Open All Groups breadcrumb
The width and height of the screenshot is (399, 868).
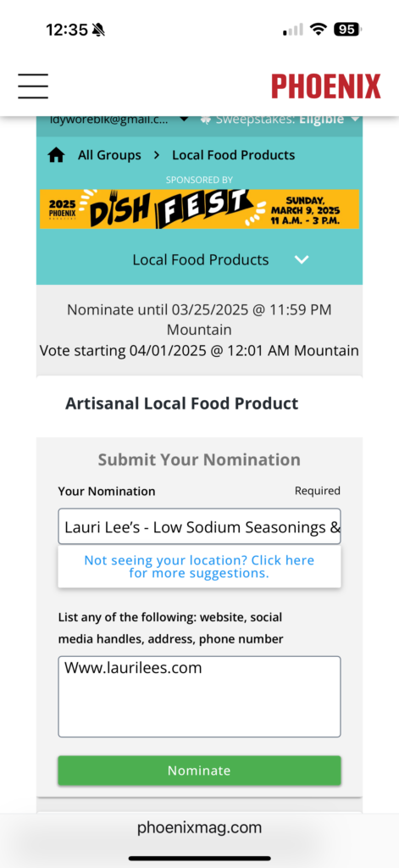click(x=109, y=155)
